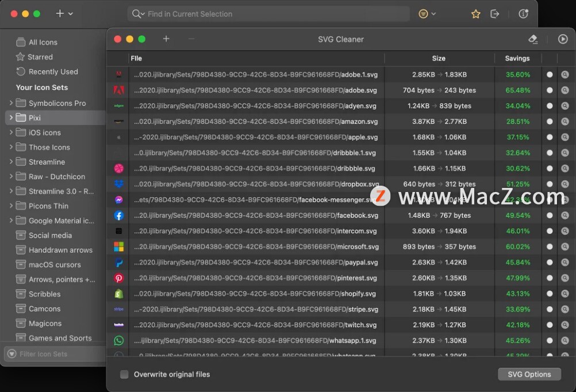Click the WhatsApp logo thumbnail for whatsapp.1.svg
This screenshot has width=576, height=392.
(x=118, y=341)
